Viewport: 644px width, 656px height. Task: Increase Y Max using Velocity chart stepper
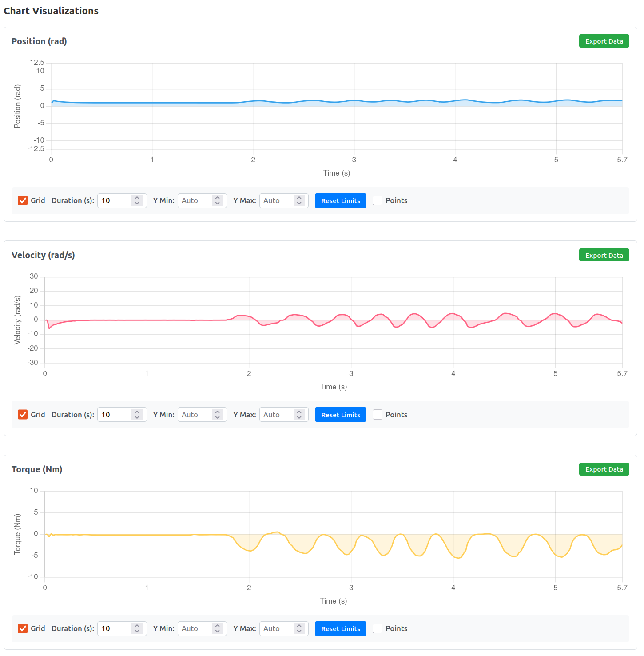click(x=300, y=412)
